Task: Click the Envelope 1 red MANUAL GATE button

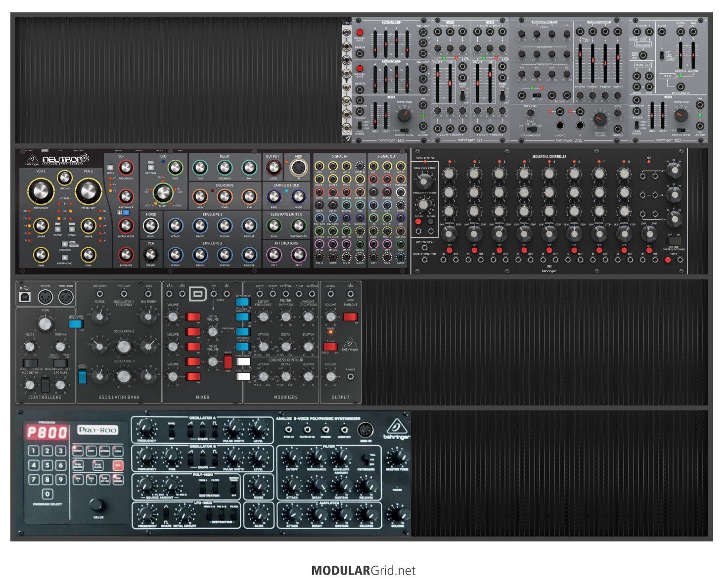Action: (360, 32)
